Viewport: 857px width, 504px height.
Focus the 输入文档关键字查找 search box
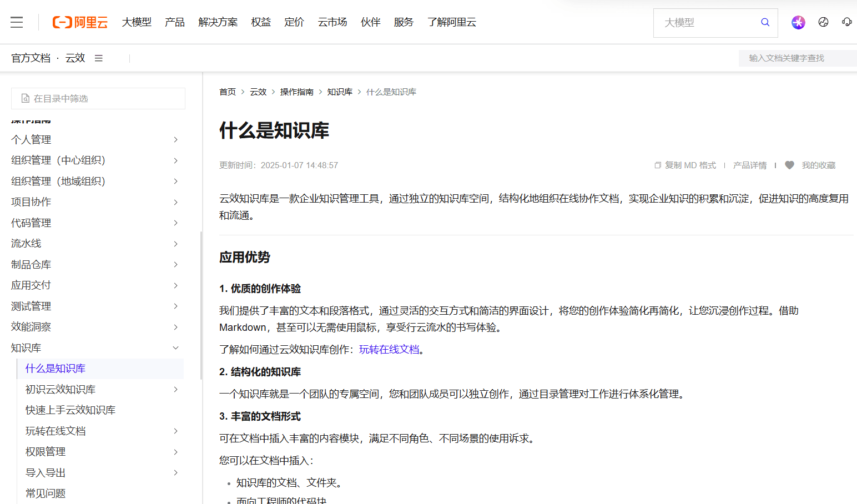tap(798, 58)
